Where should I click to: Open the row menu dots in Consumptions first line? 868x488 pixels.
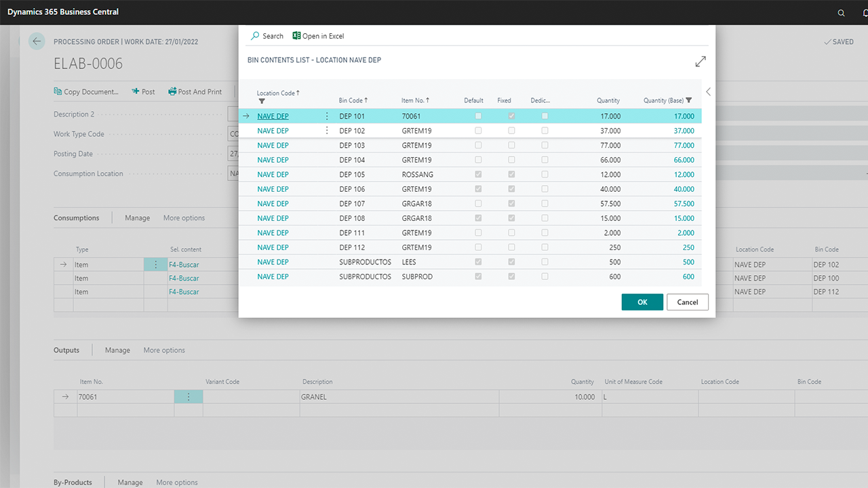tap(156, 264)
